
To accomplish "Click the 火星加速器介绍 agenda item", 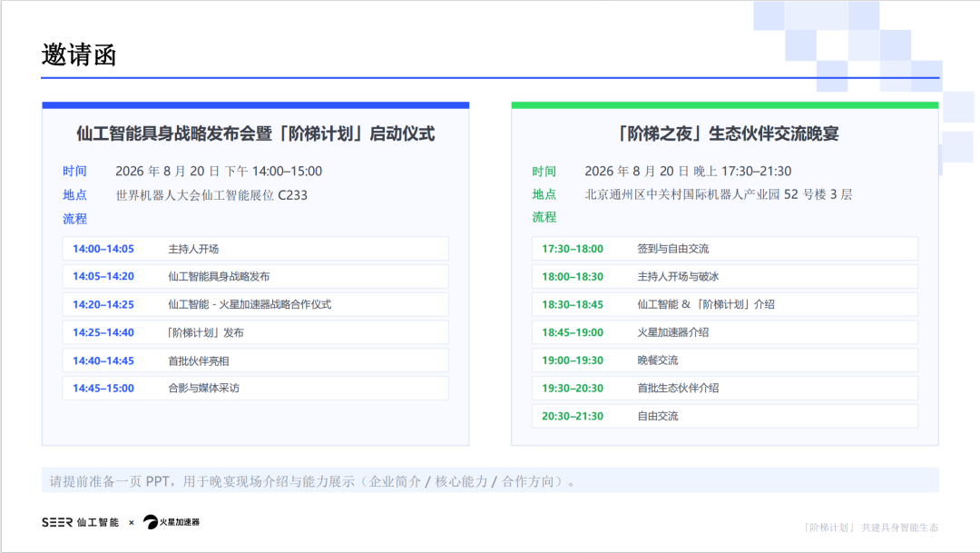I will 673,333.
